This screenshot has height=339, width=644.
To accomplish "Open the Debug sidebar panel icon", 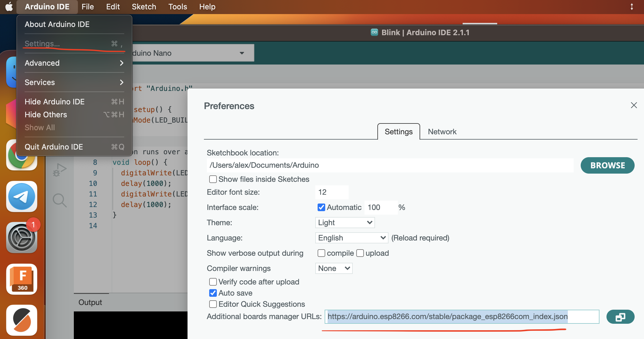I will tap(60, 170).
